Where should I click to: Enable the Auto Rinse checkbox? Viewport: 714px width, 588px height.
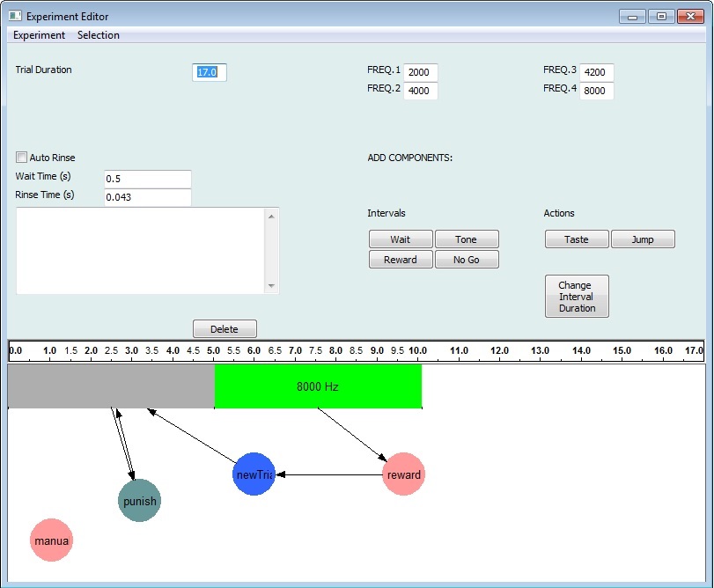pos(21,158)
